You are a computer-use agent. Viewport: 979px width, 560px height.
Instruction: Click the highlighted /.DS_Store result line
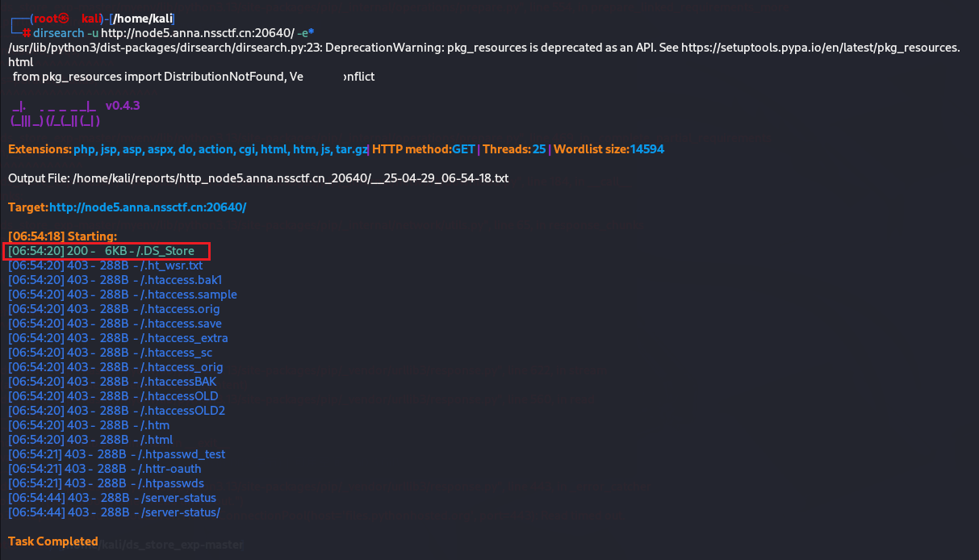pyautogui.click(x=109, y=251)
